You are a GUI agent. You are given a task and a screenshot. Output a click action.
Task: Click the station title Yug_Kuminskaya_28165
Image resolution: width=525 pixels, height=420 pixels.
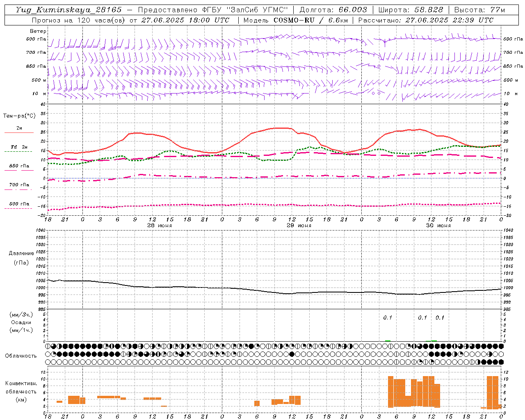pos(69,10)
